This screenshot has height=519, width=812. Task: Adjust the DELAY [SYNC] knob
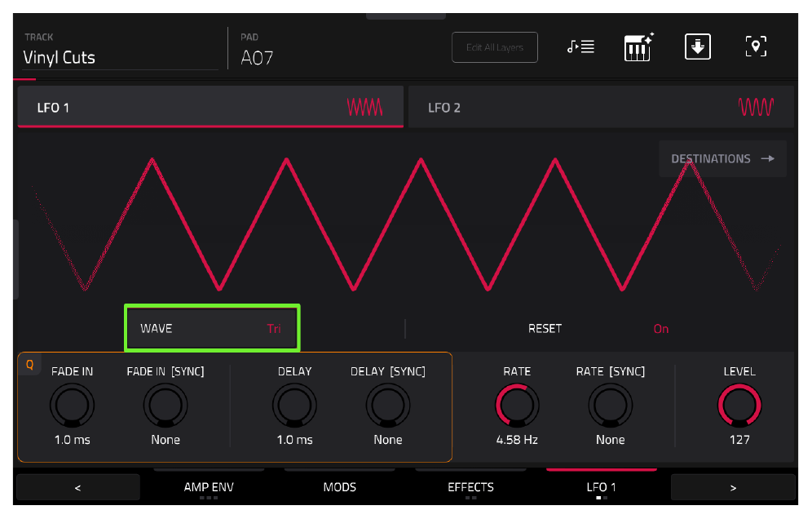388,406
